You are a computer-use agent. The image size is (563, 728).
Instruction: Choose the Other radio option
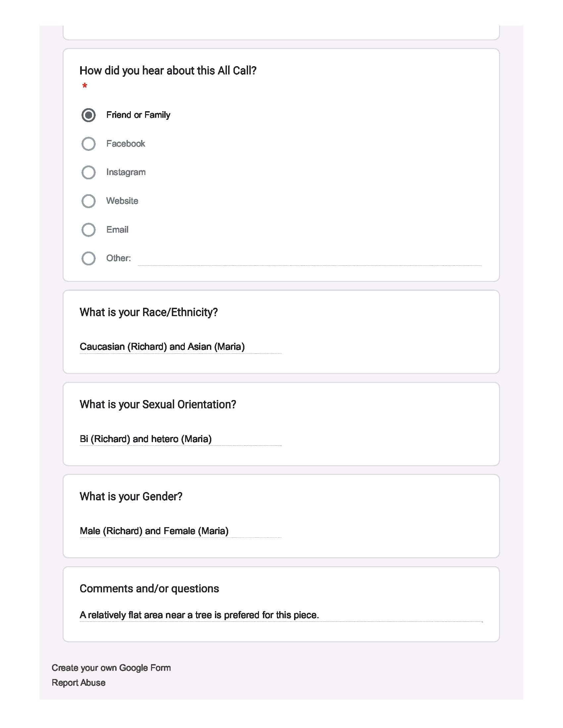click(x=88, y=258)
